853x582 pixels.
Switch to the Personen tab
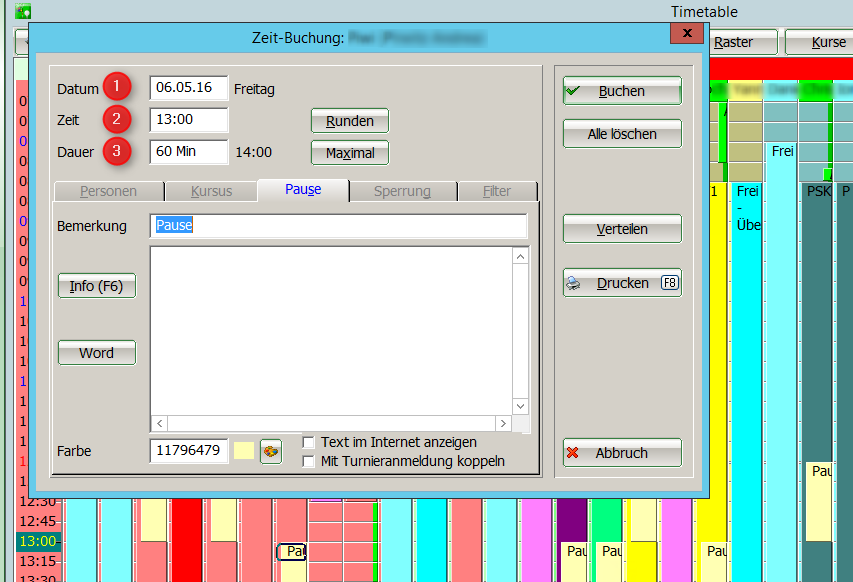(108, 191)
